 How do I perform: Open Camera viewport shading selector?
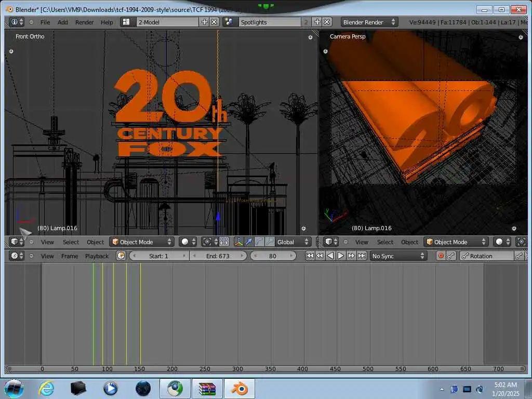click(x=502, y=242)
